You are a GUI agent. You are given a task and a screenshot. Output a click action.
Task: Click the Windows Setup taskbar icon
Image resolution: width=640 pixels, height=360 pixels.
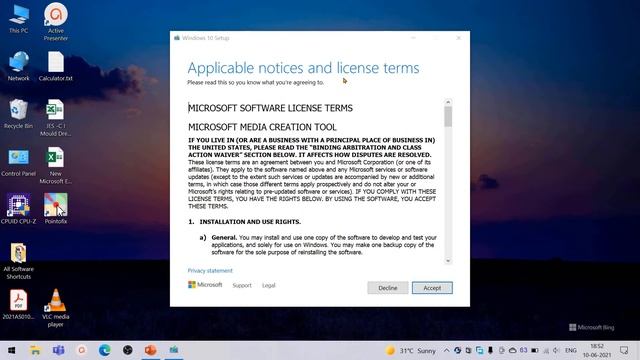pyautogui.click(x=174, y=350)
